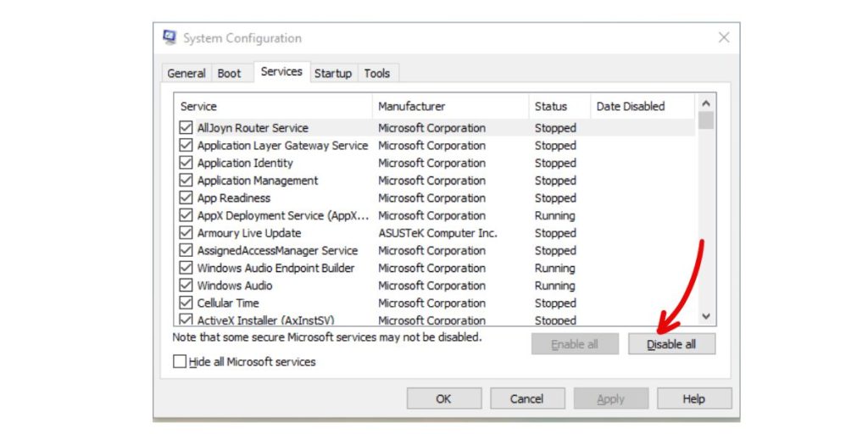Uncheck Windows Audio Endpoint Builder

coord(186,268)
